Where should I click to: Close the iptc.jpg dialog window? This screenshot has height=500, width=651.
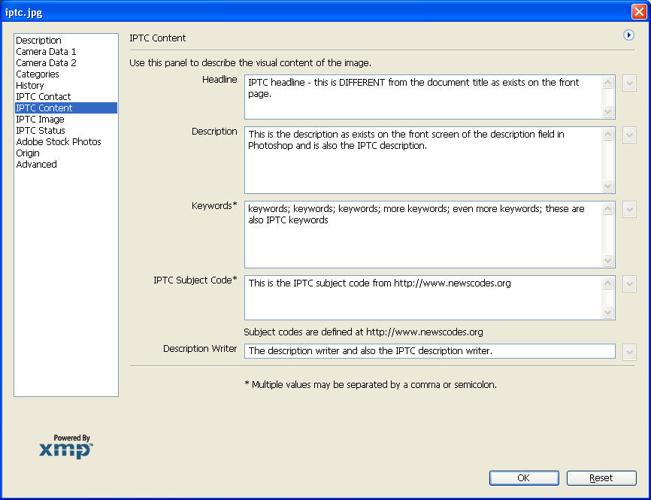pos(638,11)
